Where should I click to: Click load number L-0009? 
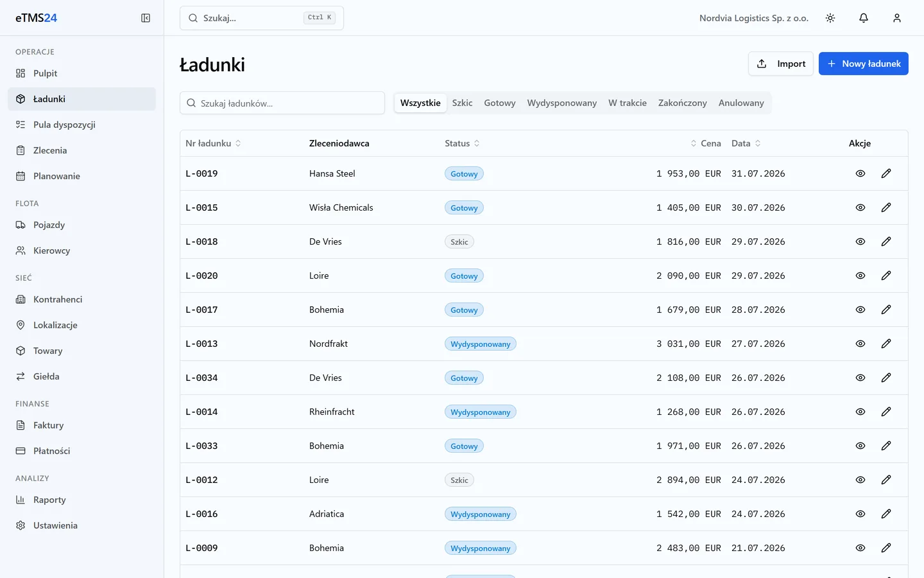pos(201,548)
